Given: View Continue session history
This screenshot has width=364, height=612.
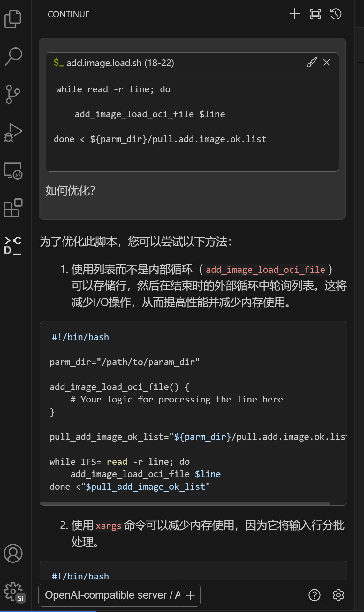Looking at the screenshot, I should click(x=336, y=14).
